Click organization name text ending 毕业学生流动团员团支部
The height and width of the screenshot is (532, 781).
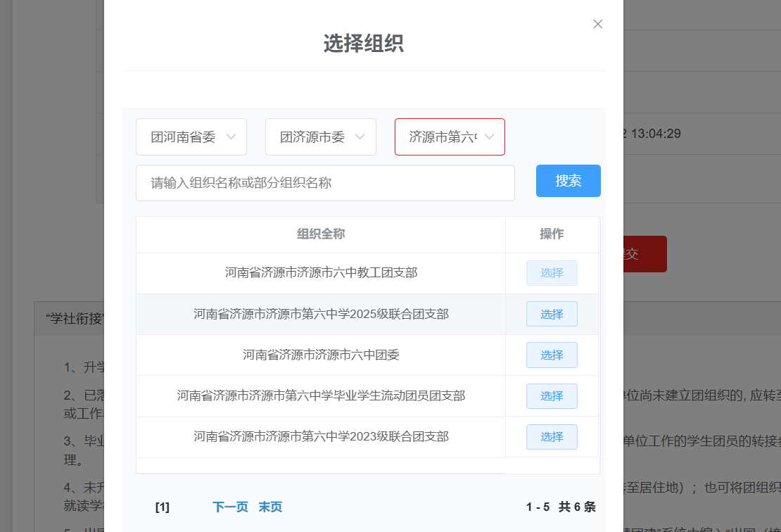(321, 396)
